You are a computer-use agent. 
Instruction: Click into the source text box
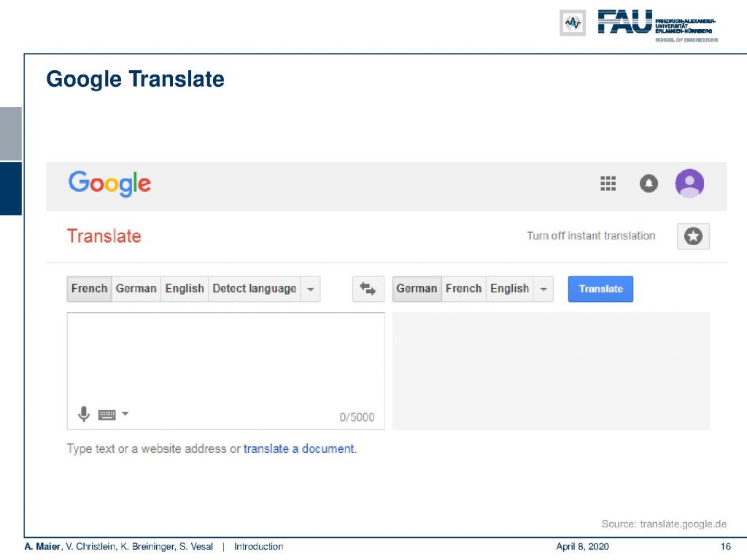click(x=226, y=371)
